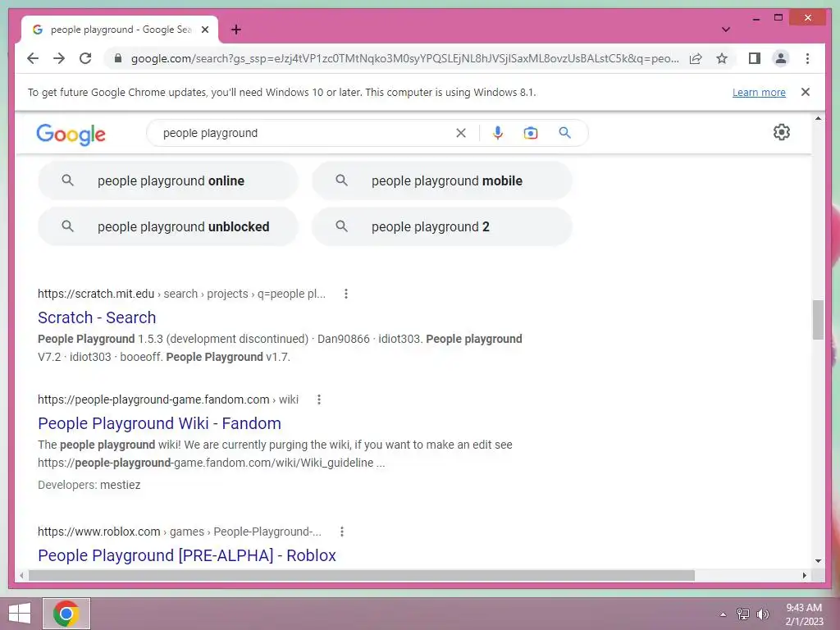Image resolution: width=840 pixels, height=630 pixels.
Task: Bookmark this tab with the star icon
Action: (x=722, y=58)
